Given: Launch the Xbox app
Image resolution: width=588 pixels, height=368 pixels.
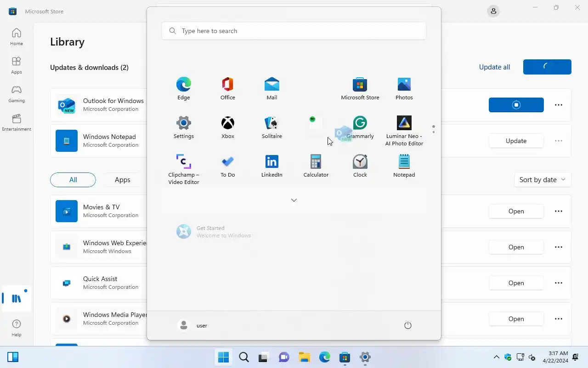Looking at the screenshot, I should coord(228,127).
